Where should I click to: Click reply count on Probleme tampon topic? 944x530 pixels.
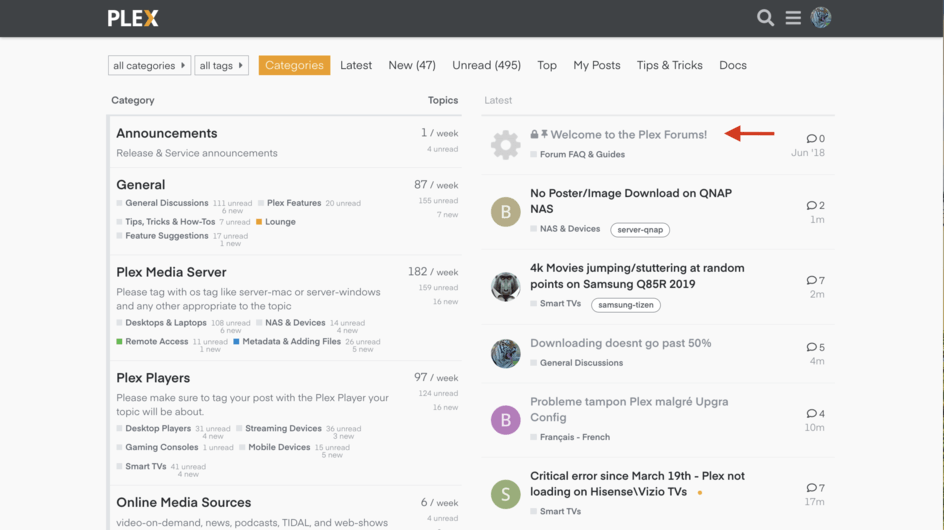[816, 413]
